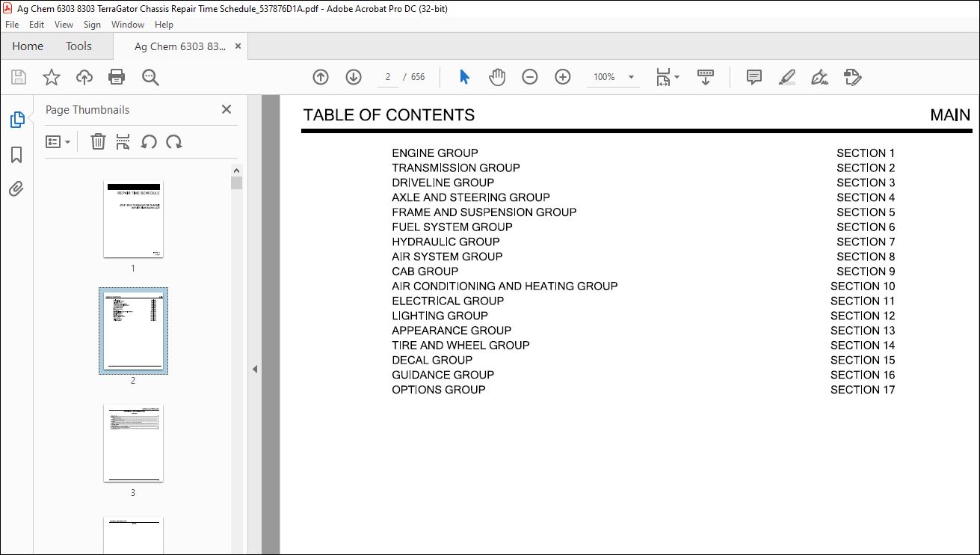
Task: Click DRIVELINE GROUP entry
Action: point(443,183)
